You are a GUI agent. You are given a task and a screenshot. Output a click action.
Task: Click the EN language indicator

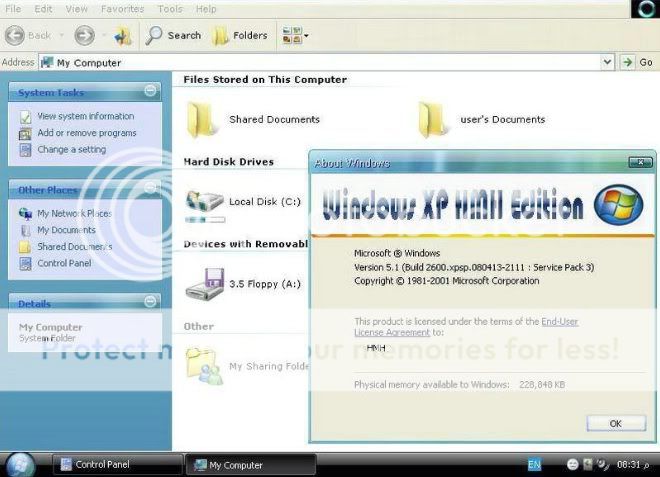coord(534,465)
